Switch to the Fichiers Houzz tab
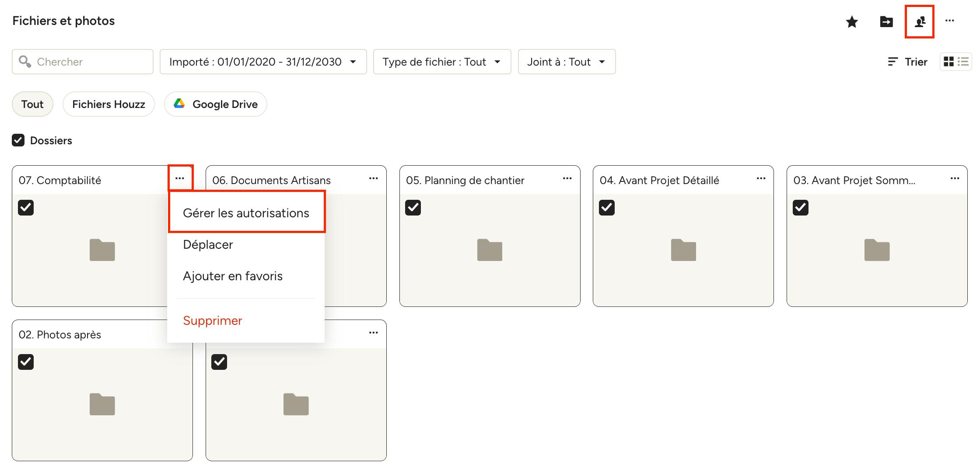 pyautogui.click(x=108, y=104)
